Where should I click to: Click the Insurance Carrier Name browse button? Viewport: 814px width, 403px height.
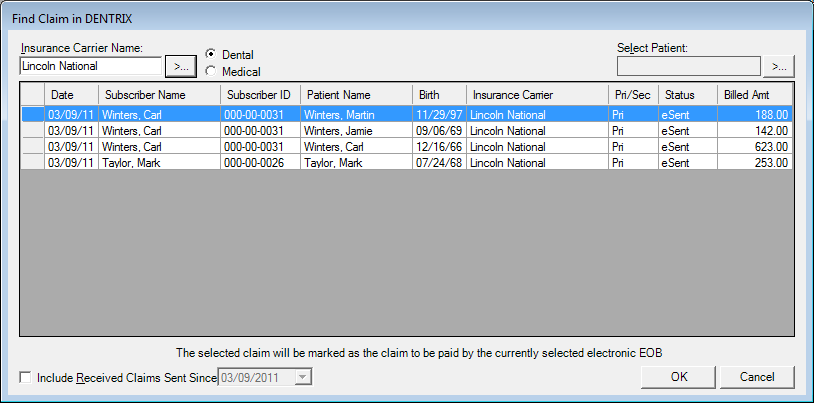pos(180,67)
